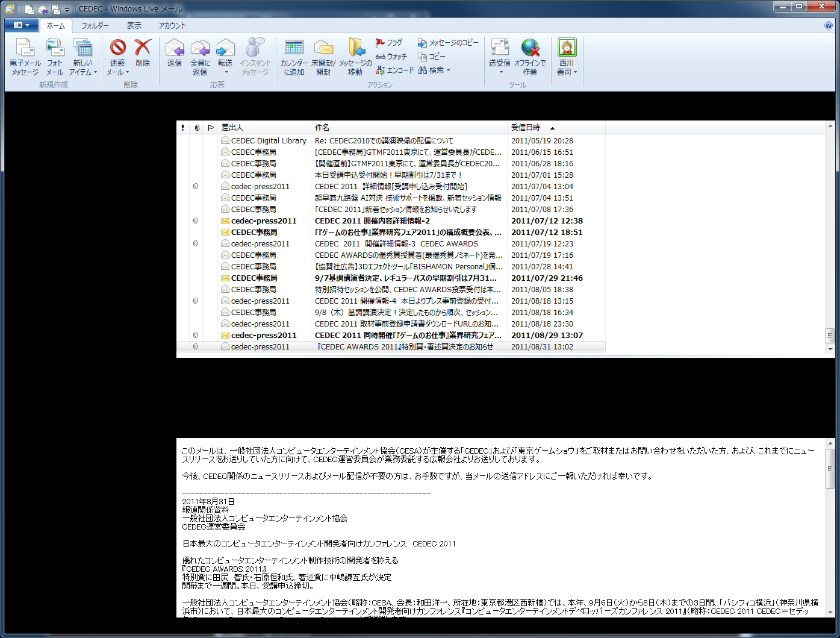
Task: Sort messages by 受信日時 column
Action: point(557,128)
